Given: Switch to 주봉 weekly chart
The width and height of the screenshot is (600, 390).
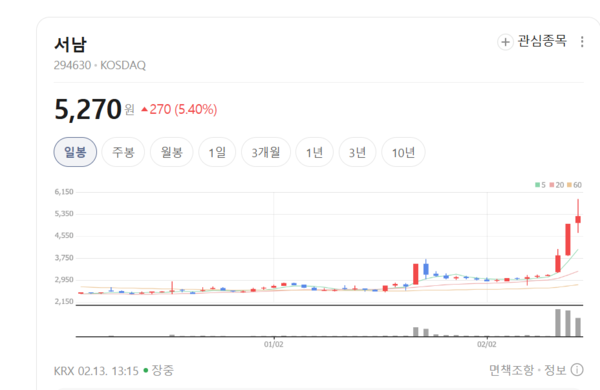Looking at the screenshot, I should point(123,152).
